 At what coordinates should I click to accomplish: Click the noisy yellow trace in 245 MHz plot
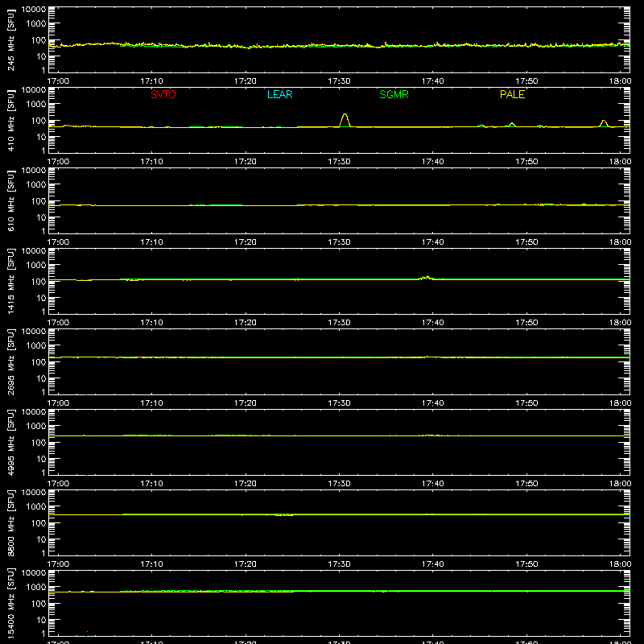pyautogui.click(x=339, y=45)
